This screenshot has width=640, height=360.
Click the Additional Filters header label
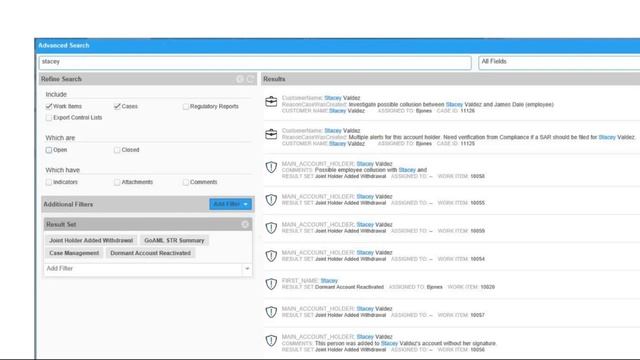point(68,204)
